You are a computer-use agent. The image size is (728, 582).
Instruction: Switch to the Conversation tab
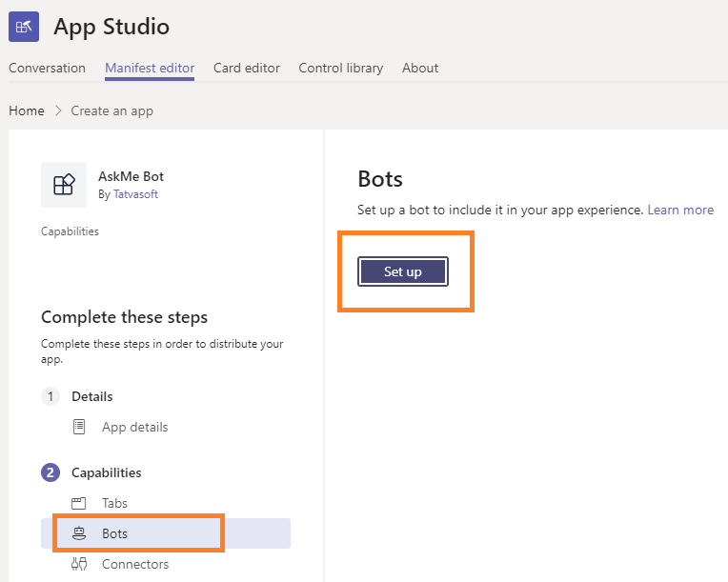point(47,68)
